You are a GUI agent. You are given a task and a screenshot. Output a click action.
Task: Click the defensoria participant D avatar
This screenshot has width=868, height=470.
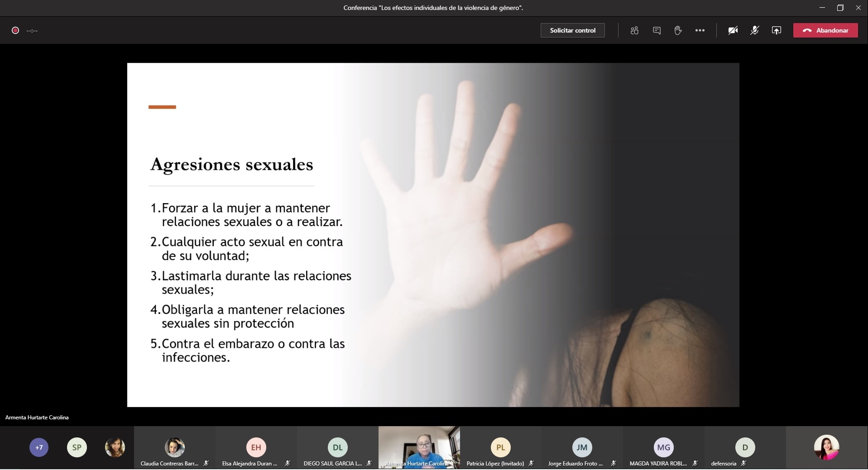click(745, 447)
